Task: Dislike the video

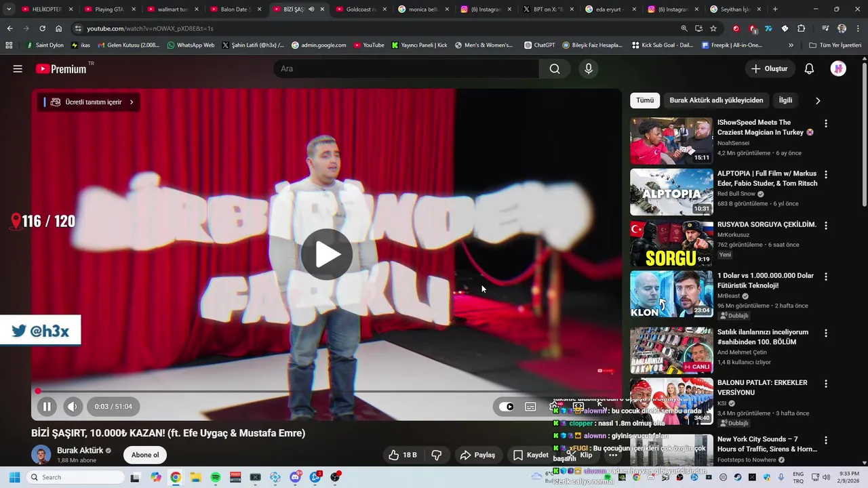Action: (437, 455)
